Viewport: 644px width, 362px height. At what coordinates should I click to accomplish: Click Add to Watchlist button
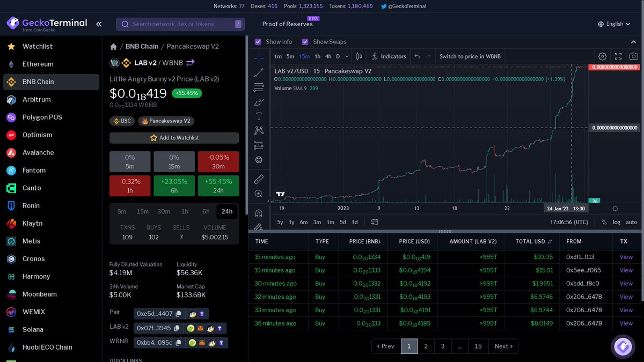[174, 138]
